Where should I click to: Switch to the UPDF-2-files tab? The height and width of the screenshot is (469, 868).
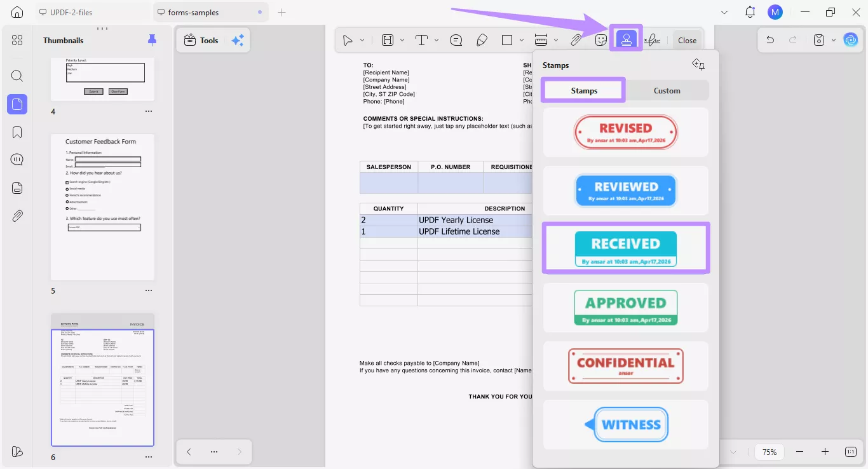pyautogui.click(x=92, y=12)
